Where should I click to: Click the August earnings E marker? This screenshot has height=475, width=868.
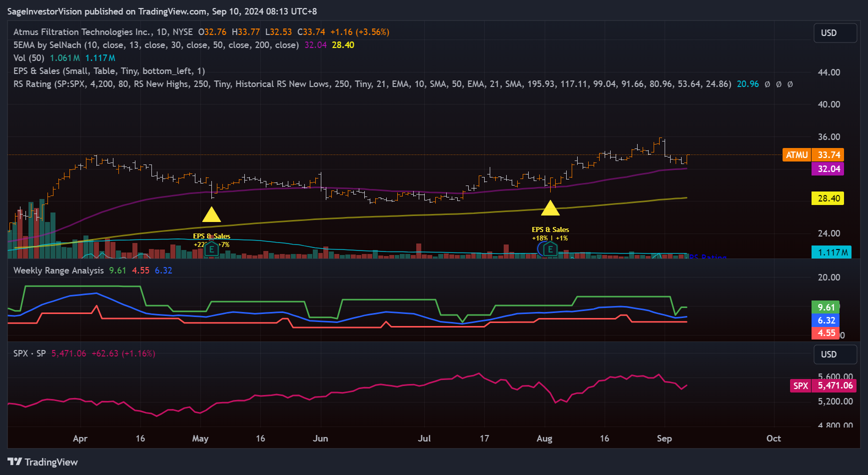[550, 249]
